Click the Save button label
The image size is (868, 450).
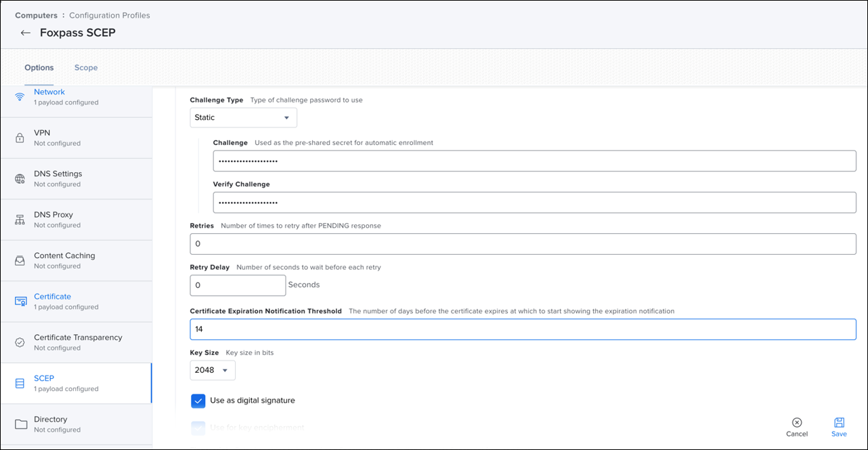click(839, 434)
